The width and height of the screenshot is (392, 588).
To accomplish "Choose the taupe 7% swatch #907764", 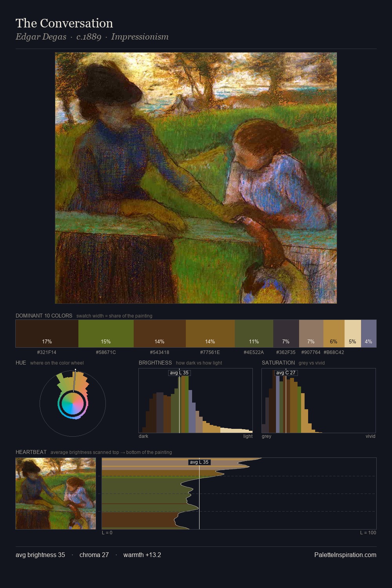I will point(311,334).
